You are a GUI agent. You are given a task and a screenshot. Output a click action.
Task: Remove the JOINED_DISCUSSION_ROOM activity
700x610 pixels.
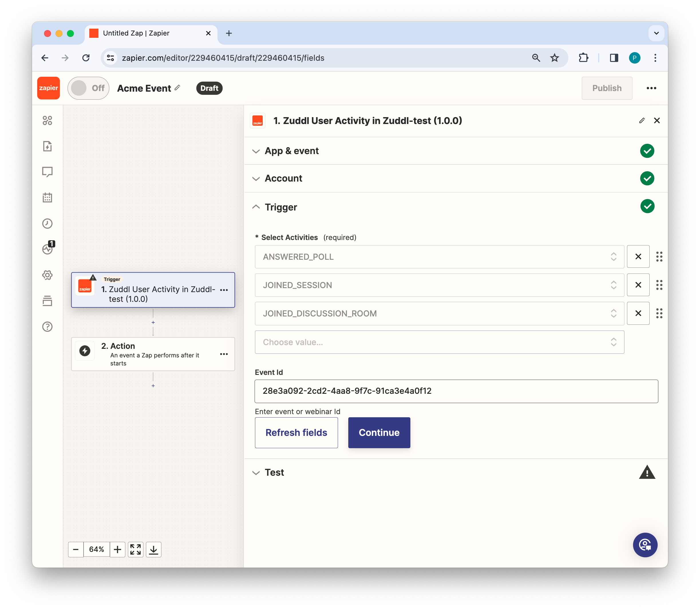point(638,313)
